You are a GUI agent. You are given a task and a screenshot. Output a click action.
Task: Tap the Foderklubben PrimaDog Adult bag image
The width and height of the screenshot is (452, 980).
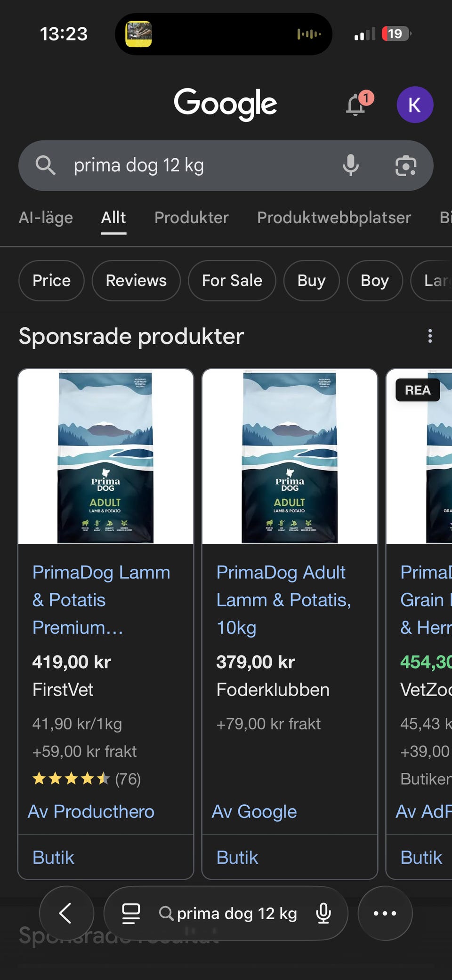pyautogui.click(x=290, y=457)
